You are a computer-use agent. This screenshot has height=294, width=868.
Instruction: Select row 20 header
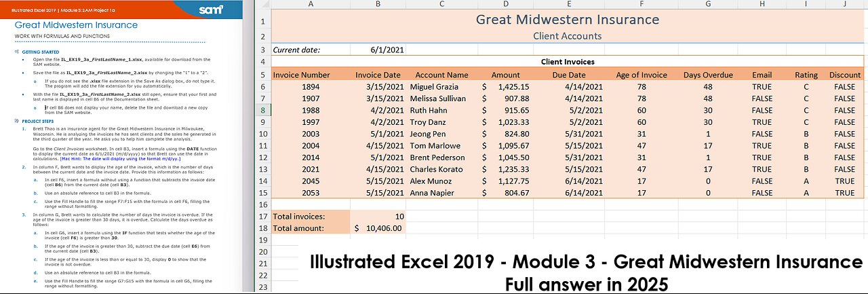[x=262, y=251]
